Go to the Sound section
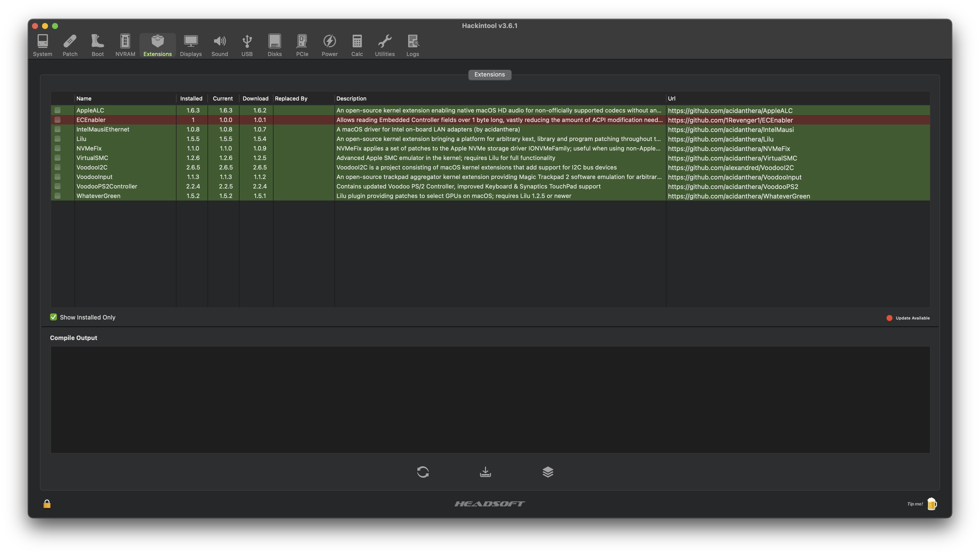The width and height of the screenshot is (980, 555). (219, 45)
